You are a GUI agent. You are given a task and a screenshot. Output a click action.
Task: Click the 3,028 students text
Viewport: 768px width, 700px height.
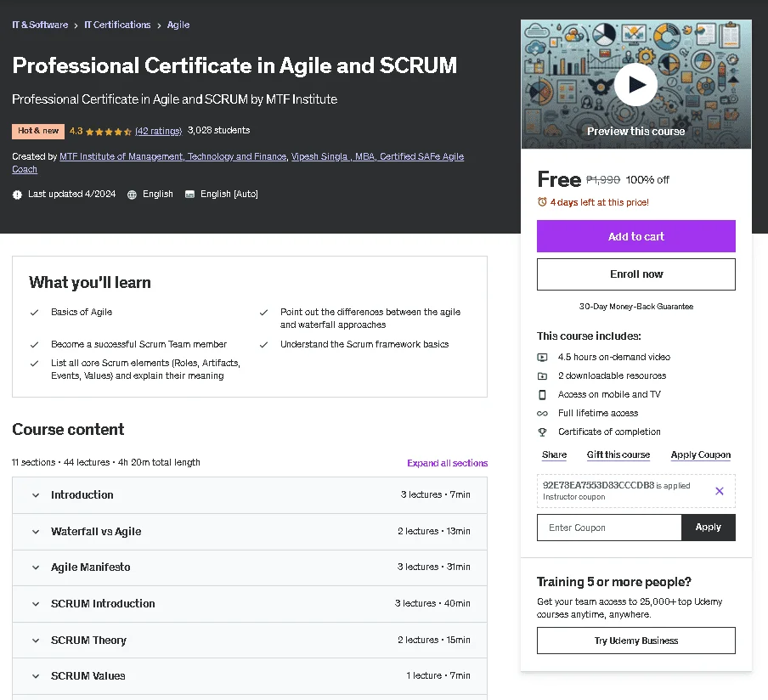coord(218,130)
